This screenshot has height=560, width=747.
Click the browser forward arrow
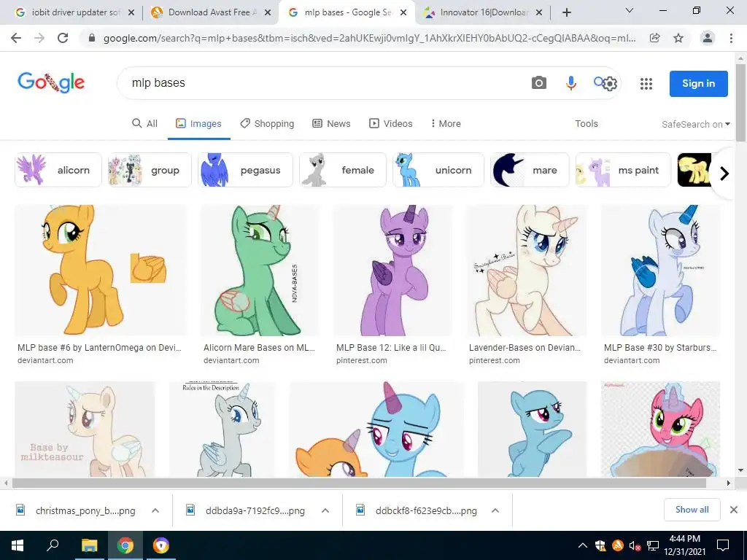39,38
